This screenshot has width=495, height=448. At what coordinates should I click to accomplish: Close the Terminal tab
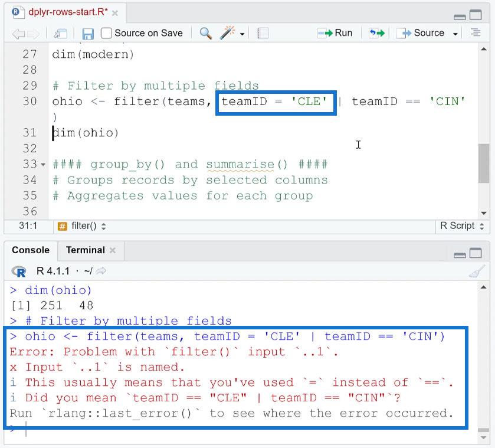coord(113,250)
